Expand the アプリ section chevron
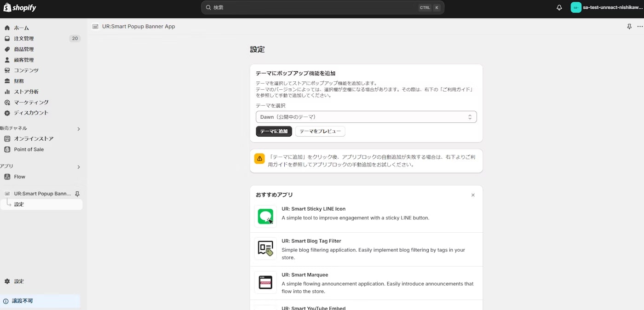The width and height of the screenshot is (644, 310). (78, 167)
